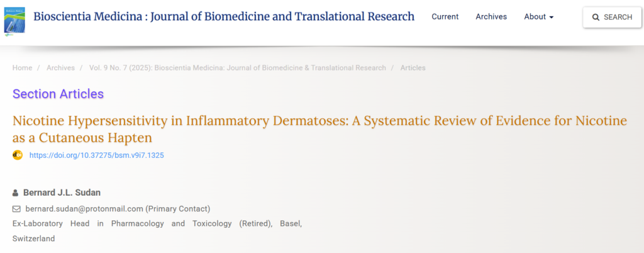The width and height of the screenshot is (644, 253).
Task: Click the journal cover logo image
Action: (14, 17)
